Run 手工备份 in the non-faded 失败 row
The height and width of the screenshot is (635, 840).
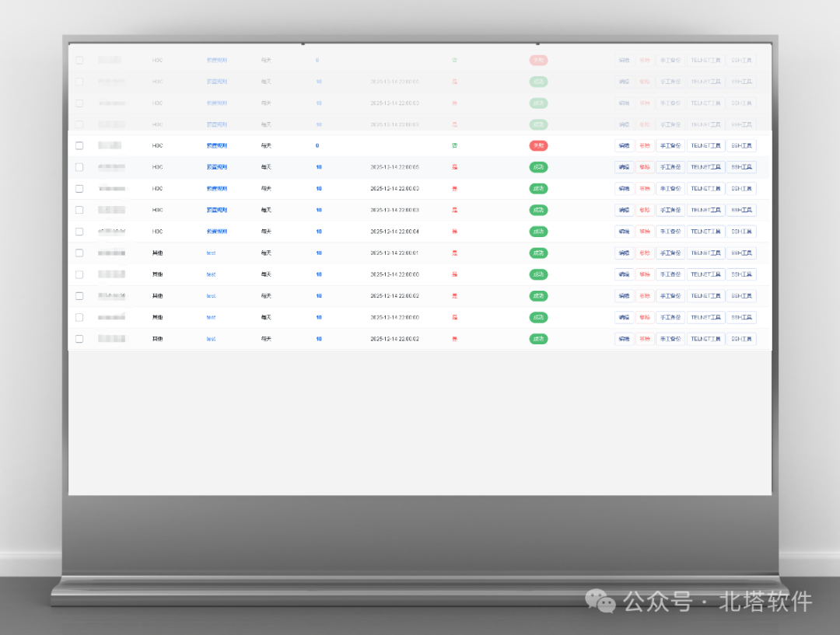(x=670, y=145)
